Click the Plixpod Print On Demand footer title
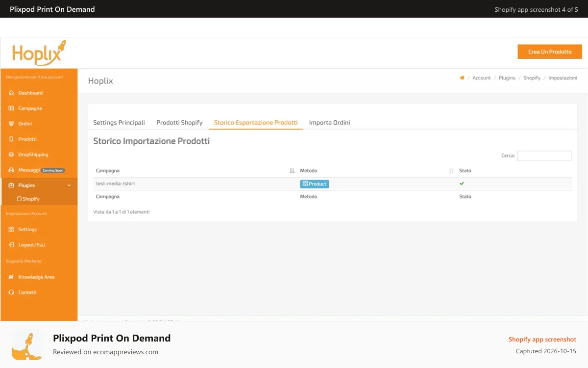 coord(112,338)
